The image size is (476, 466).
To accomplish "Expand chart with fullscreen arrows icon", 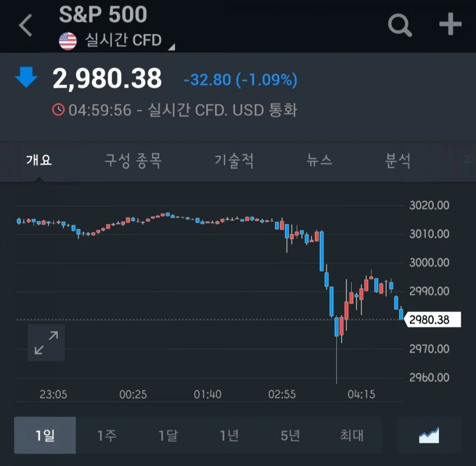I will coord(46,342).
